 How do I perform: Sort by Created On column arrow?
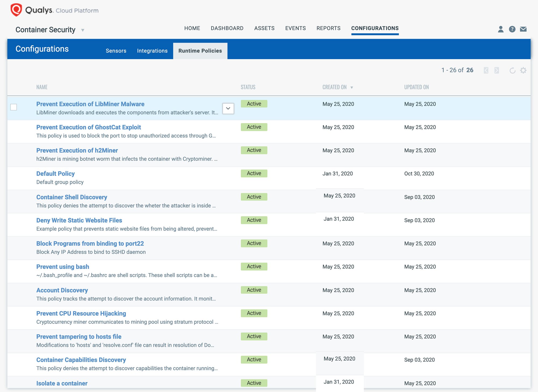tap(352, 88)
